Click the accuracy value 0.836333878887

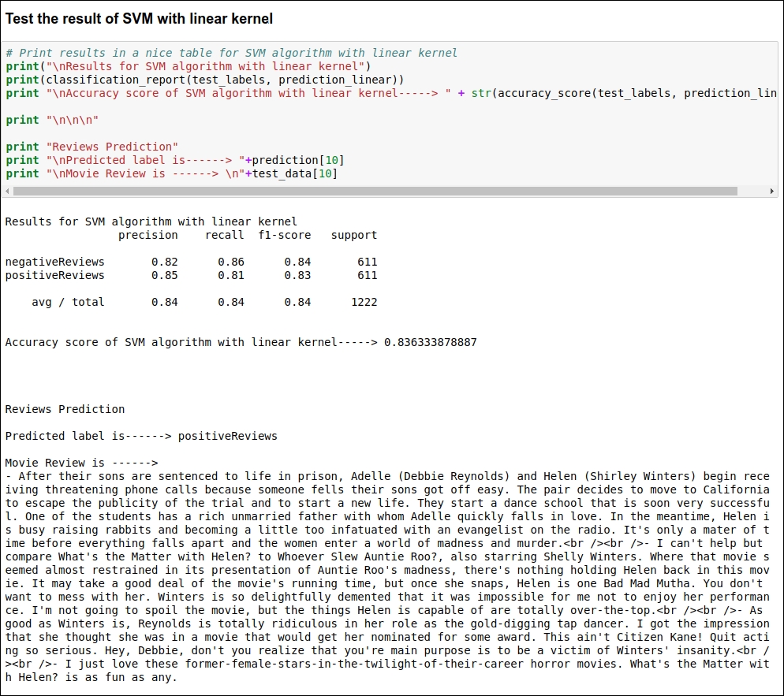point(431,342)
